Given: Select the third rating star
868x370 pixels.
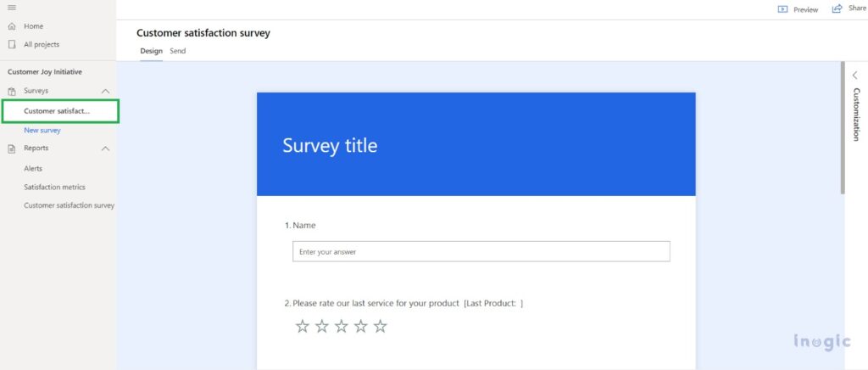Looking at the screenshot, I should [341, 326].
